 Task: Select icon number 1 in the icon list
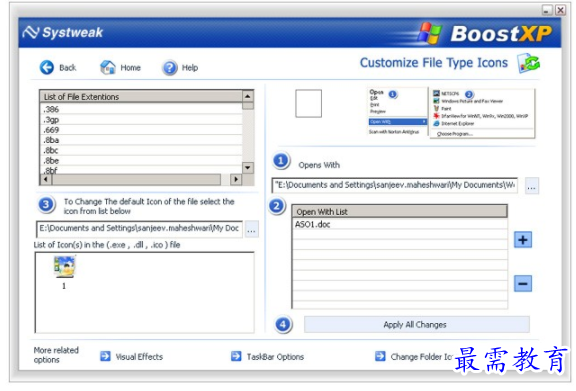coord(64,272)
